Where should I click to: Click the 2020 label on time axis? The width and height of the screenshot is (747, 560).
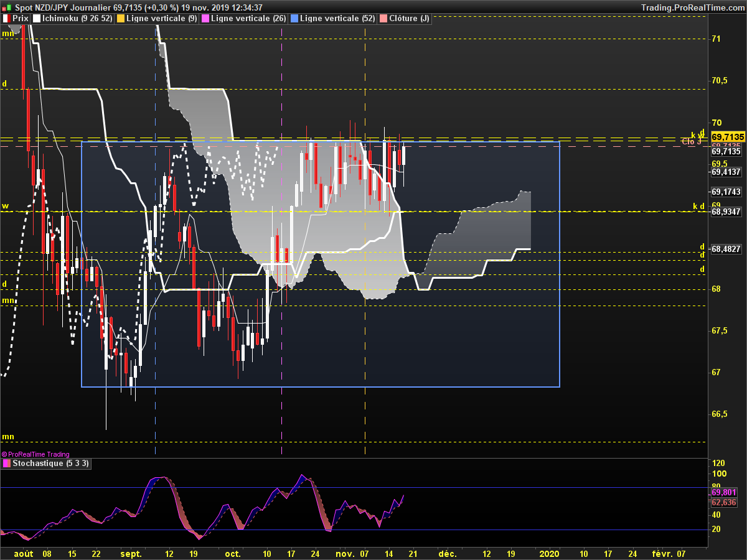pos(550,553)
